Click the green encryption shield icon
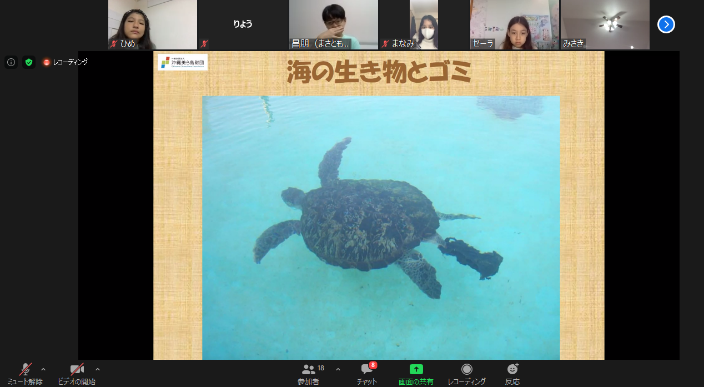The width and height of the screenshot is (704, 387). [29, 62]
